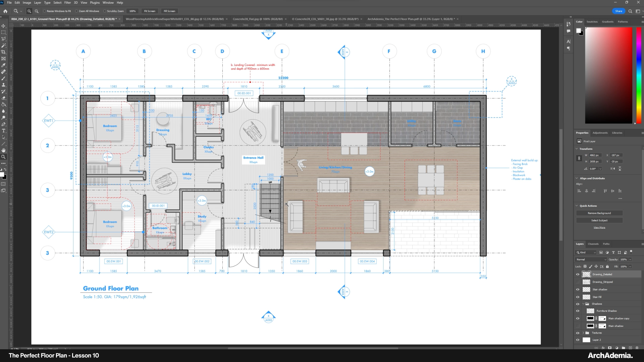The height and width of the screenshot is (362, 644).
Task: Select the Eyedropper tool
Action: [4, 65]
